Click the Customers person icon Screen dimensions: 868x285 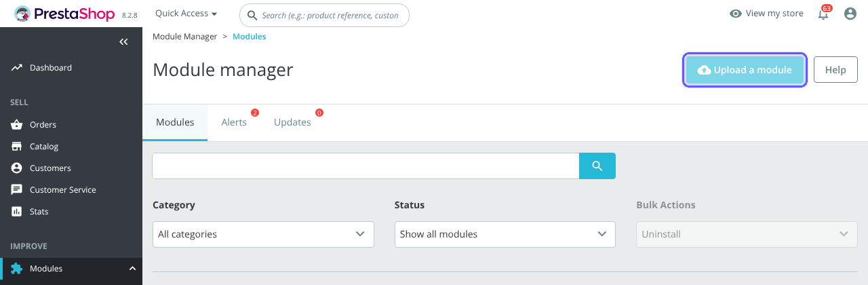tap(17, 168)
